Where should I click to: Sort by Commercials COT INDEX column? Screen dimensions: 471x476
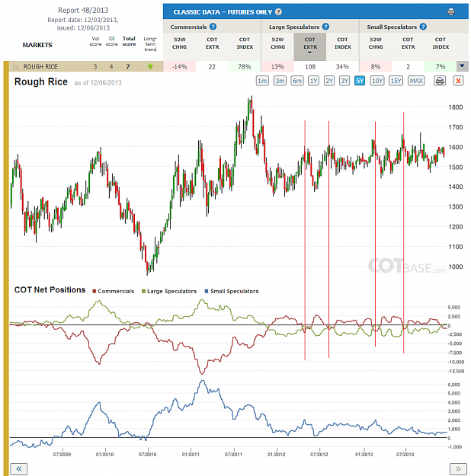pos(245,43)
